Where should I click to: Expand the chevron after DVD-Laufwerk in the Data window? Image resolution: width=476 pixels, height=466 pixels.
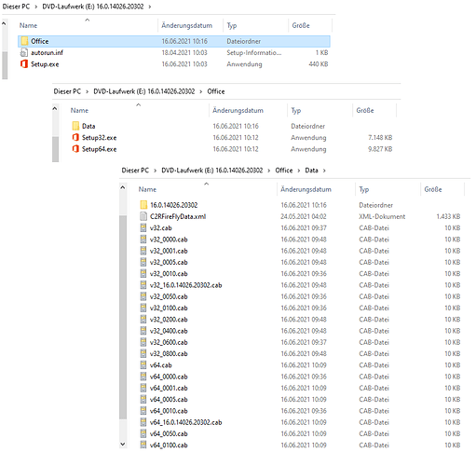tap(269, 171)
